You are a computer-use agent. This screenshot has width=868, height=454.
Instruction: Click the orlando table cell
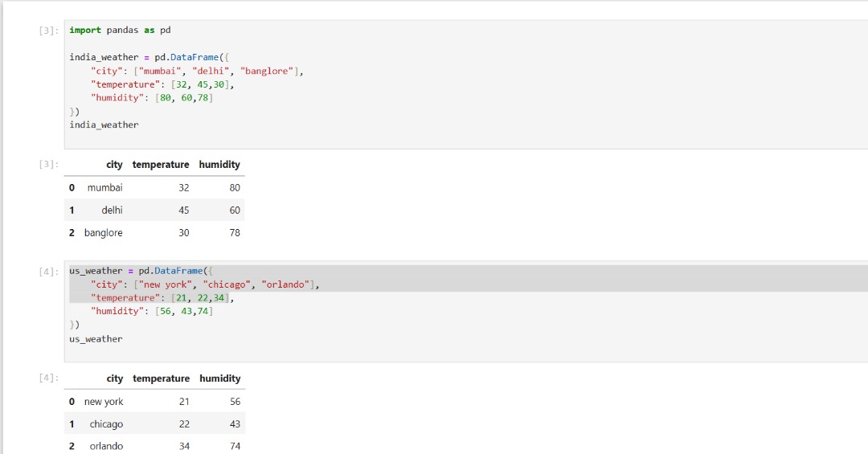tap(106, 446)
